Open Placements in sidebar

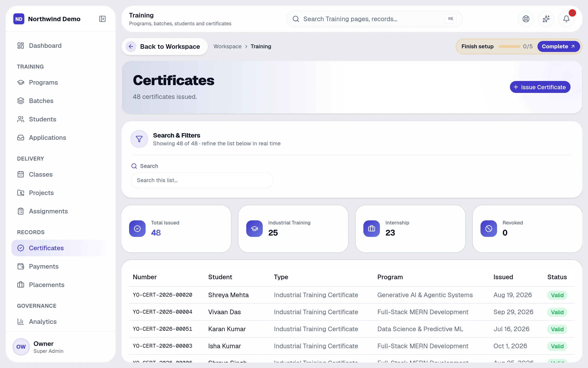[x=60, y=285]
